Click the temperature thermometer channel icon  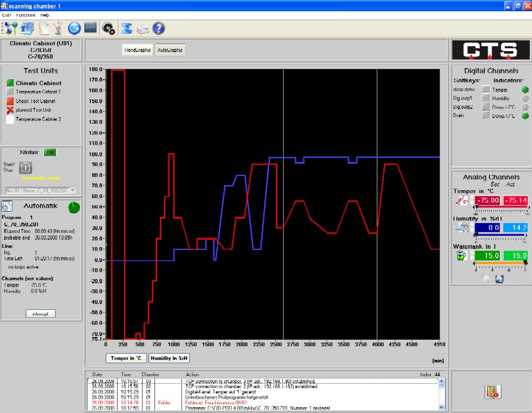click(x=461, y=200)
